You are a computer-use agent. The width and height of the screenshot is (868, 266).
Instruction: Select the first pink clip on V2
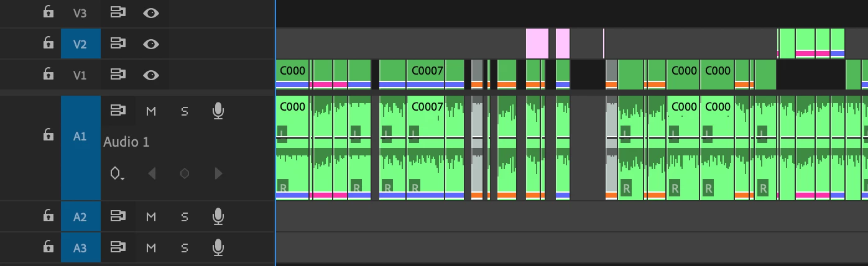coord(537,44)
